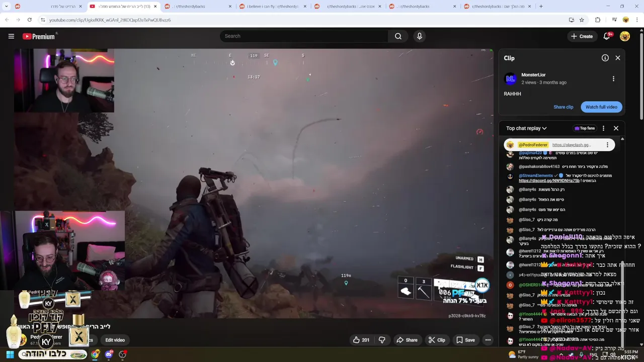The image size is (644, 362).
Task: Show clip info icon in Clip panel
Action: [605, 58]
